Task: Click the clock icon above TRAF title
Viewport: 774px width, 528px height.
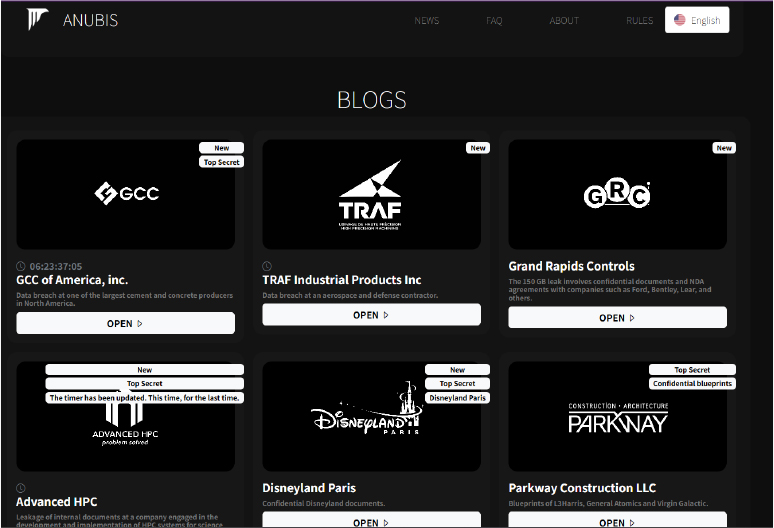Action: pos(267,266)
